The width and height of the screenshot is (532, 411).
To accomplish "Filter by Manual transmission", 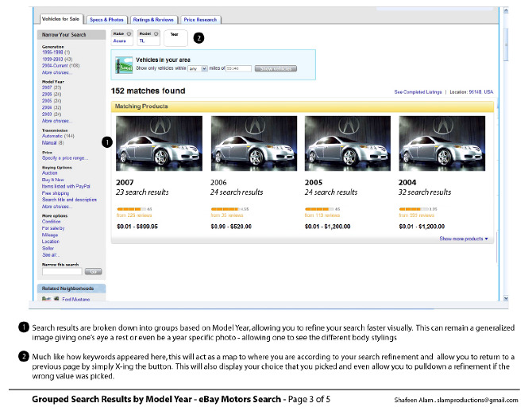I will (x=49, y=142).
